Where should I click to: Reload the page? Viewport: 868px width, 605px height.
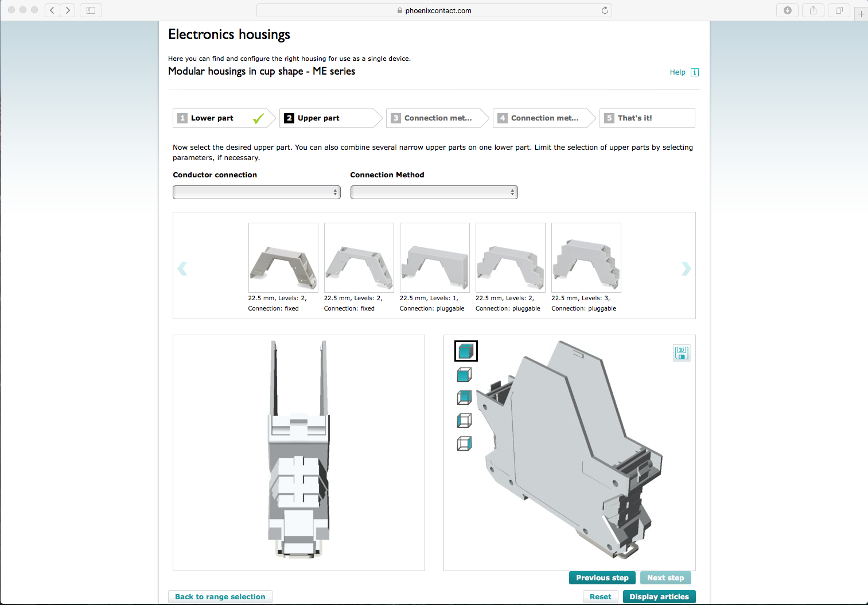pyautogui.click(x=605, y=10)
